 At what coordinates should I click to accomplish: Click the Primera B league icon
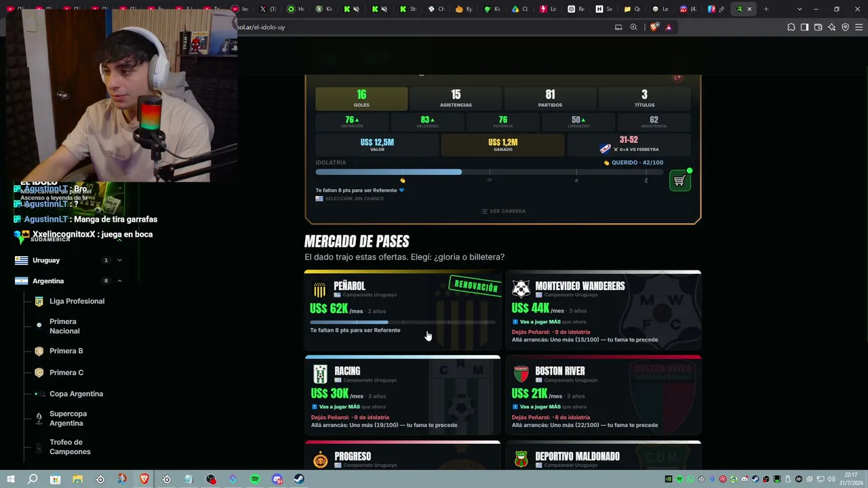[x=39, y=351]
